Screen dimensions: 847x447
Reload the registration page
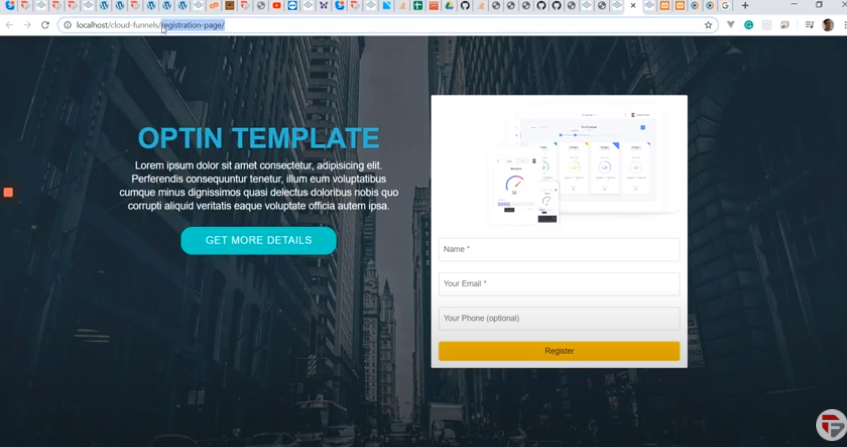[45, 25]
